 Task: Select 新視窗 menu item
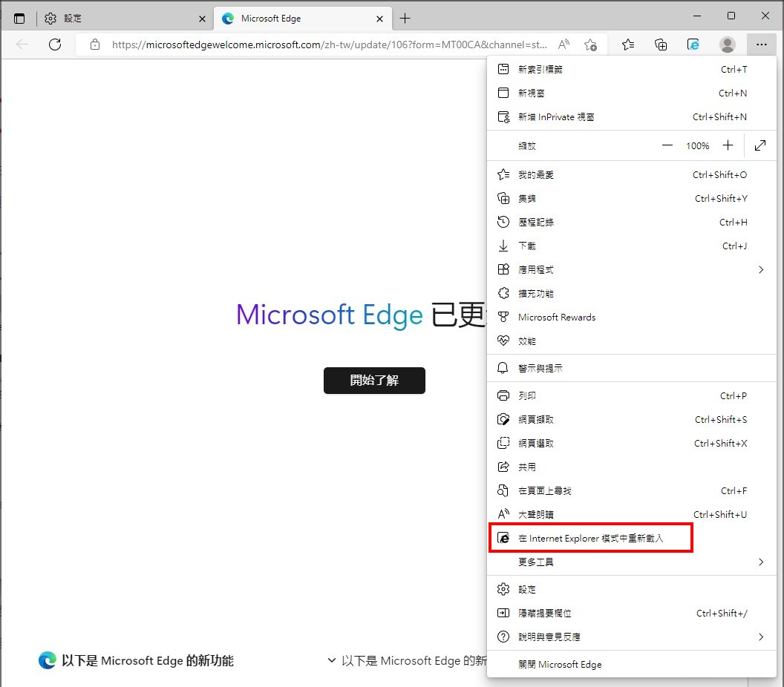pyautogui.click(x=632, y=93)
